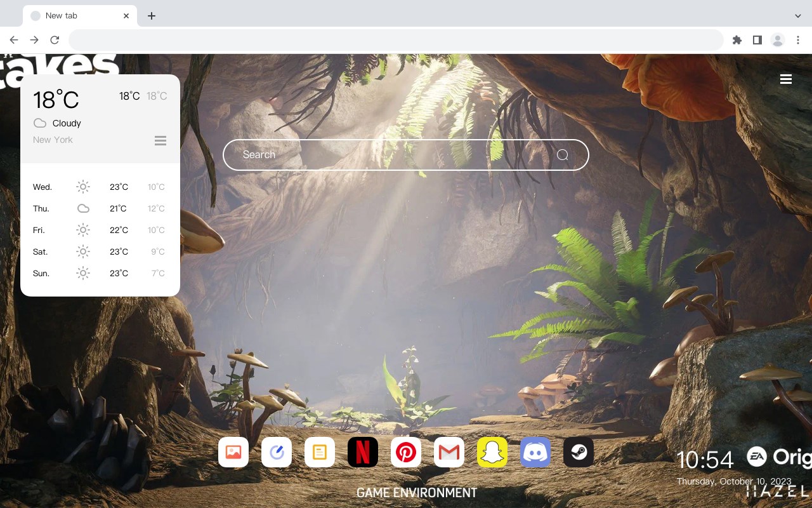The image size is (812, 508).
Task: Open Chrome three-dot menu
Action: 798,40
